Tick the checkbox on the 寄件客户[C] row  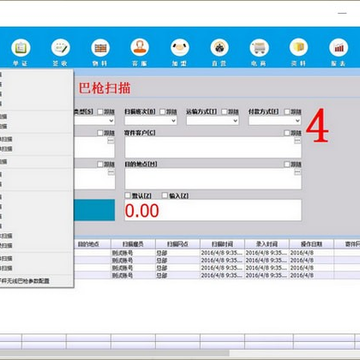(287, 133)
